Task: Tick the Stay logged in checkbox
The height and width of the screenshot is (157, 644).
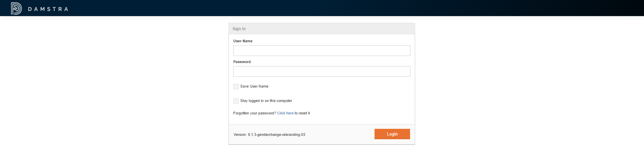Action: tap(236, 101)
